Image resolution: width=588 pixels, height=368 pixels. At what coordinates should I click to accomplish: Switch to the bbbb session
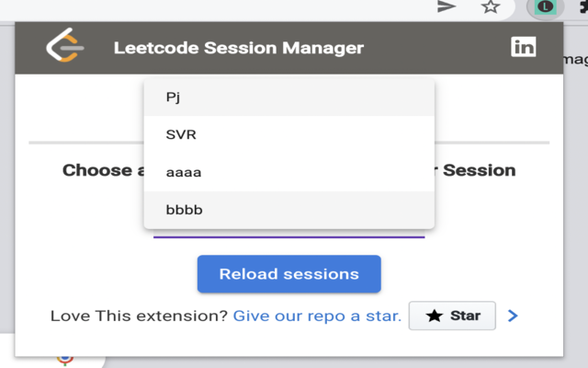(288, 210)
